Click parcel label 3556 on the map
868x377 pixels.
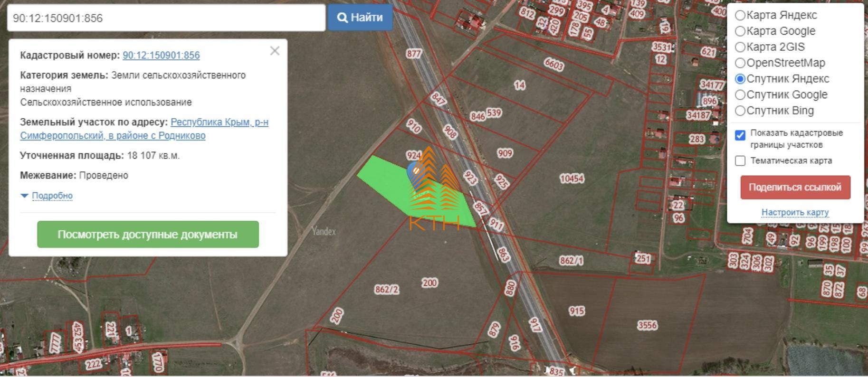coord(647,325)
